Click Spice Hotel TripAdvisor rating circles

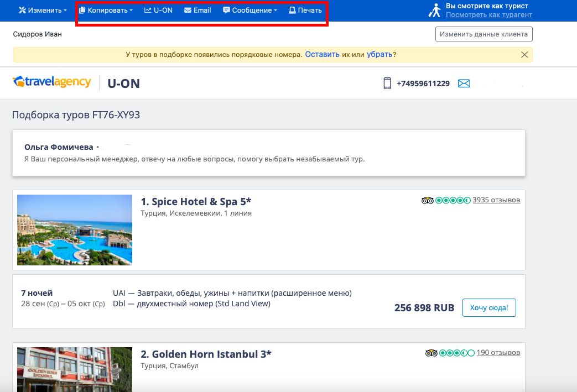pyautogui.click(x=453, y=200)
